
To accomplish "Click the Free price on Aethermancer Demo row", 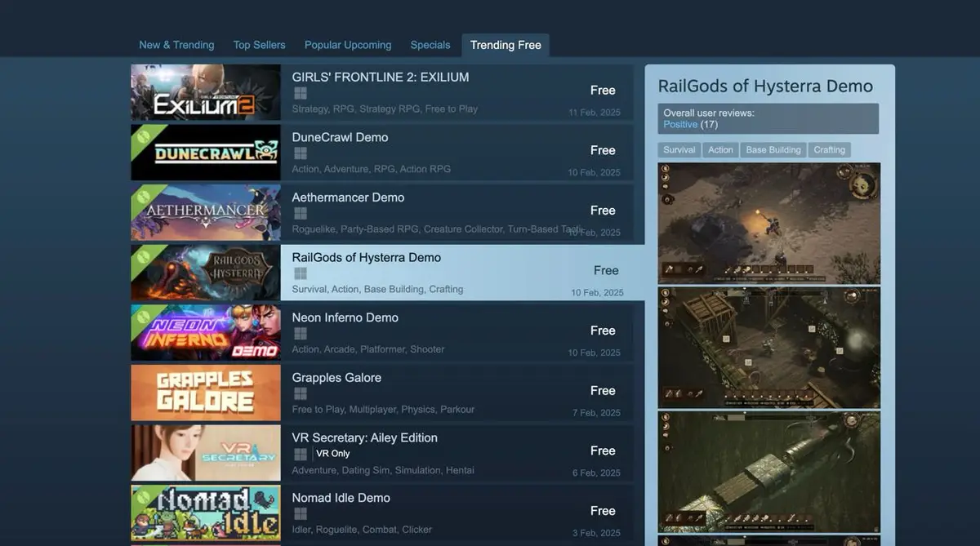I will [603, 211].
